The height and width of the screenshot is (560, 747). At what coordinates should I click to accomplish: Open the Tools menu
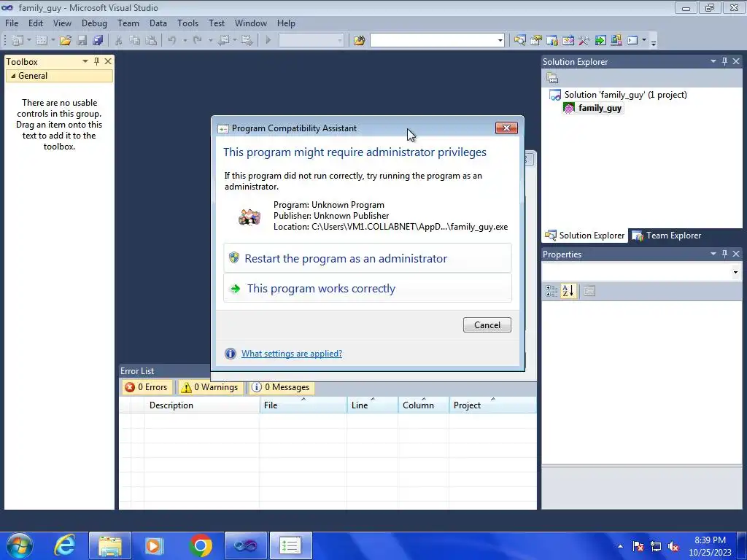click(187, 23)
